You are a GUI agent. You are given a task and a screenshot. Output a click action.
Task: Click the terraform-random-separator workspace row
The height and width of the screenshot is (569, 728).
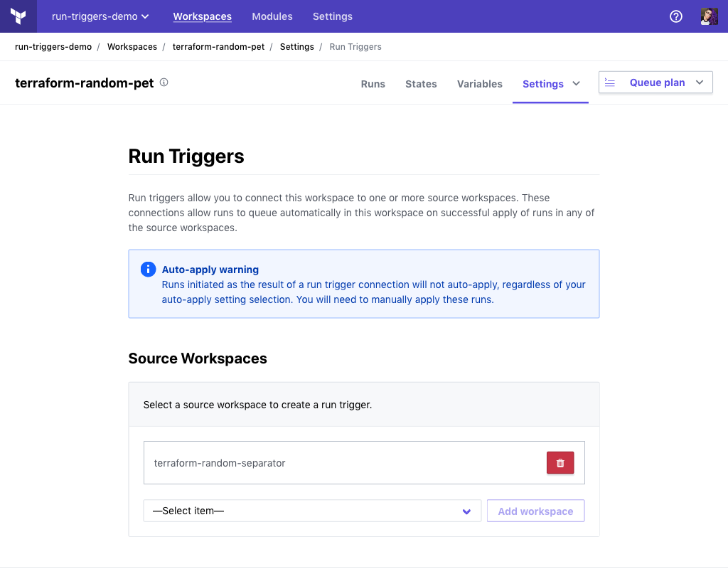364,462
